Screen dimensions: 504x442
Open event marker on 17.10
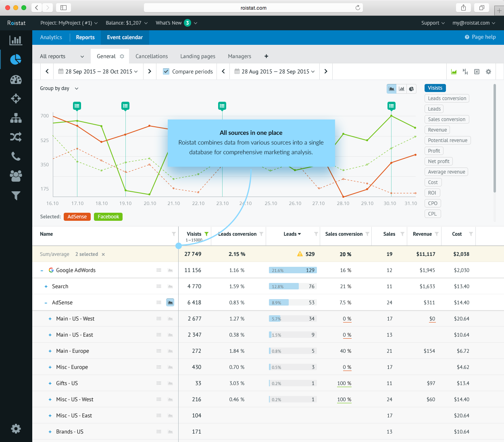point(77,106)
